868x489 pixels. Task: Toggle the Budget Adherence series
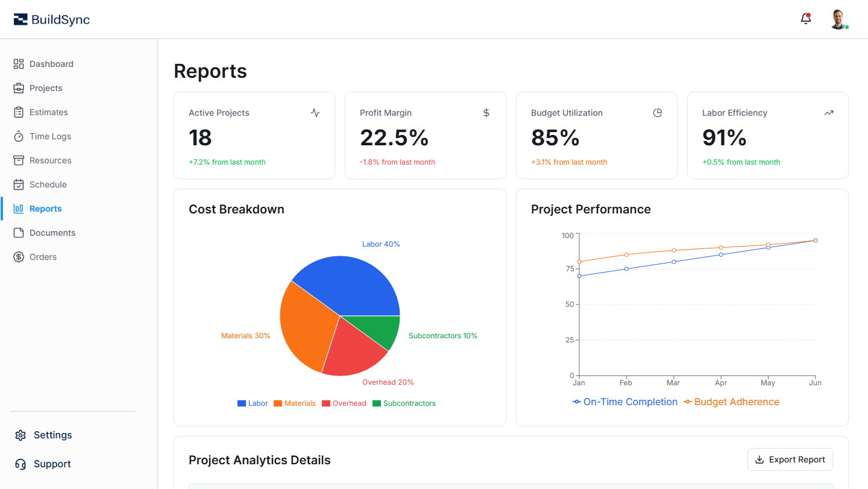(x=731, y=402)
